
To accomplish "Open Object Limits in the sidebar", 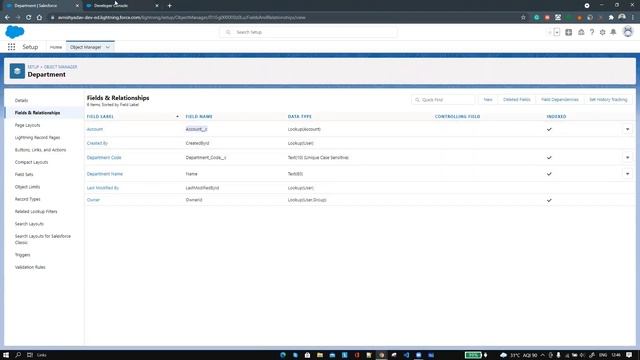I will click(27, 187).
